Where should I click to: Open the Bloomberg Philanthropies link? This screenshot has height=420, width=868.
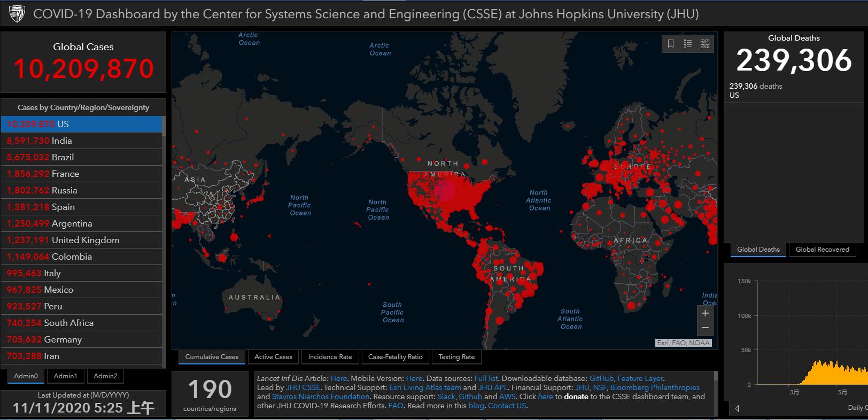(x=655, y=387)
